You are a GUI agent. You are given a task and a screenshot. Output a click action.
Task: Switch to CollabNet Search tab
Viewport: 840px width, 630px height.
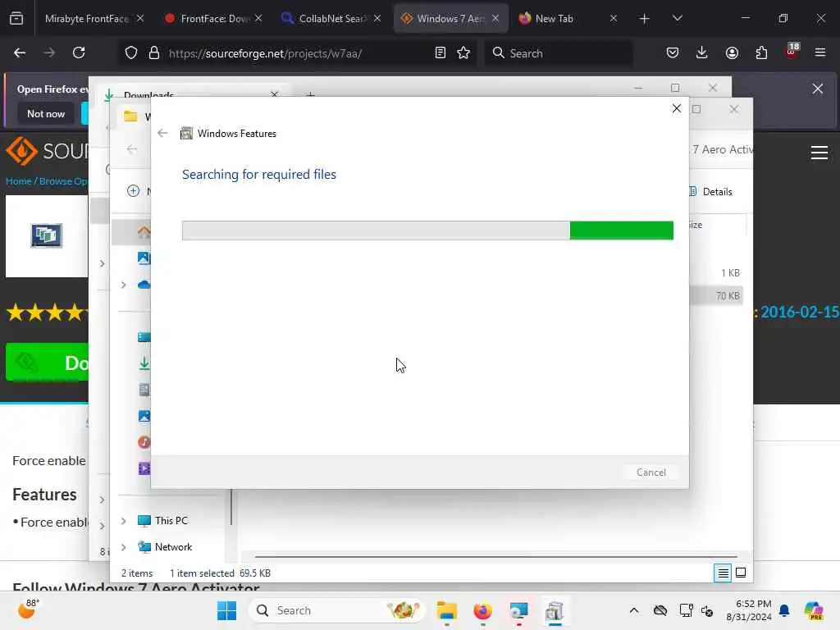[332, 19]
